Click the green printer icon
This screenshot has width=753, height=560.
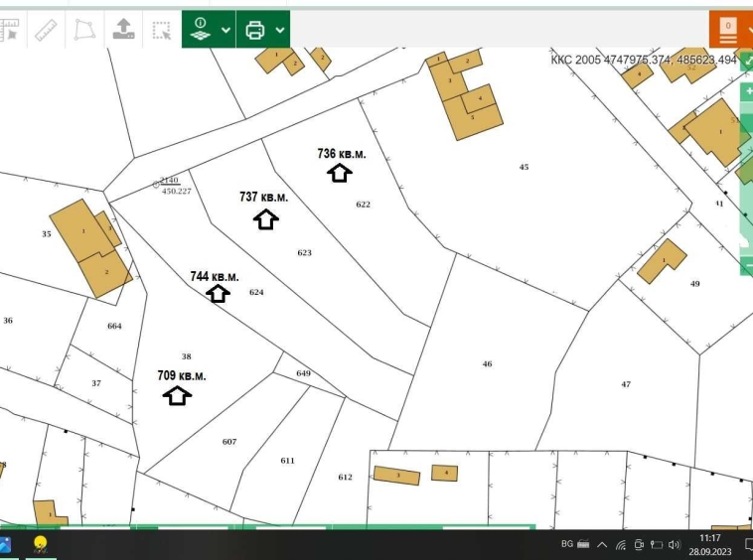[x=255, y=30]
